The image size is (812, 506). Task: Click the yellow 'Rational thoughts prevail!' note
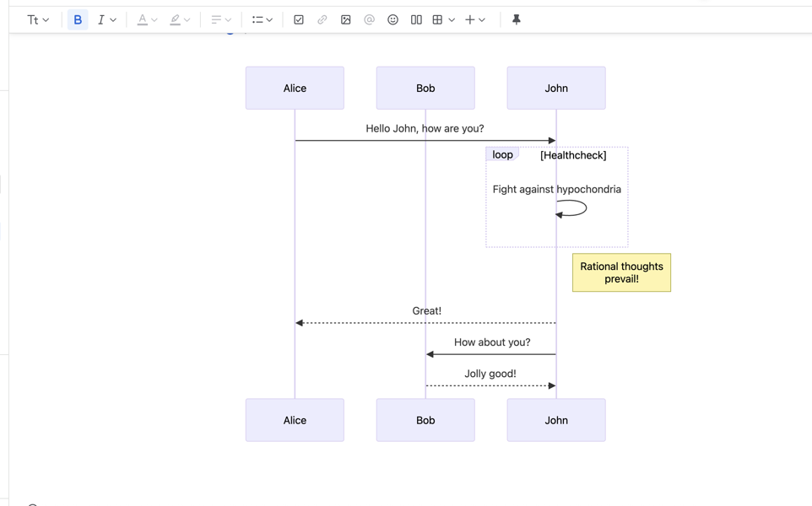coord(621,272)
